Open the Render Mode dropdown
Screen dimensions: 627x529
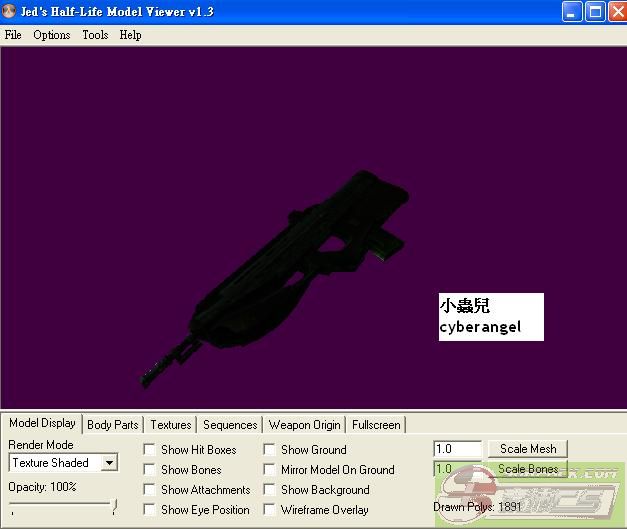tap(109, 463)
